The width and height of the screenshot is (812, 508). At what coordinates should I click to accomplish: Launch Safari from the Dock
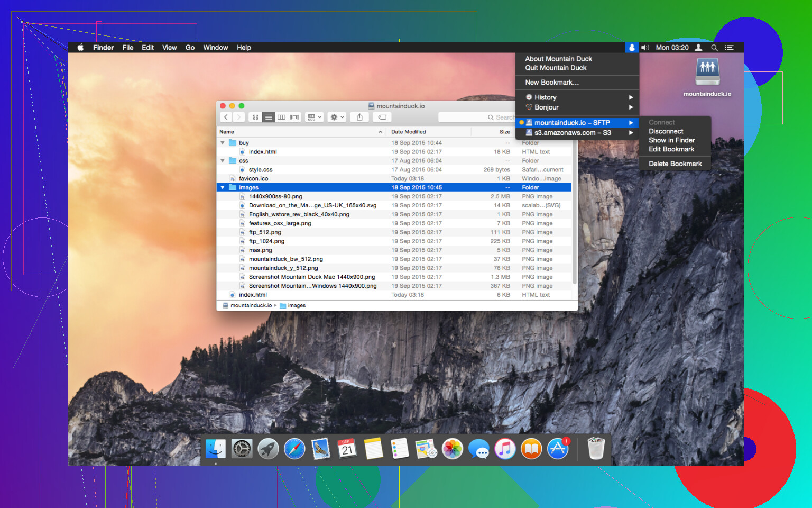coord(294,449)
